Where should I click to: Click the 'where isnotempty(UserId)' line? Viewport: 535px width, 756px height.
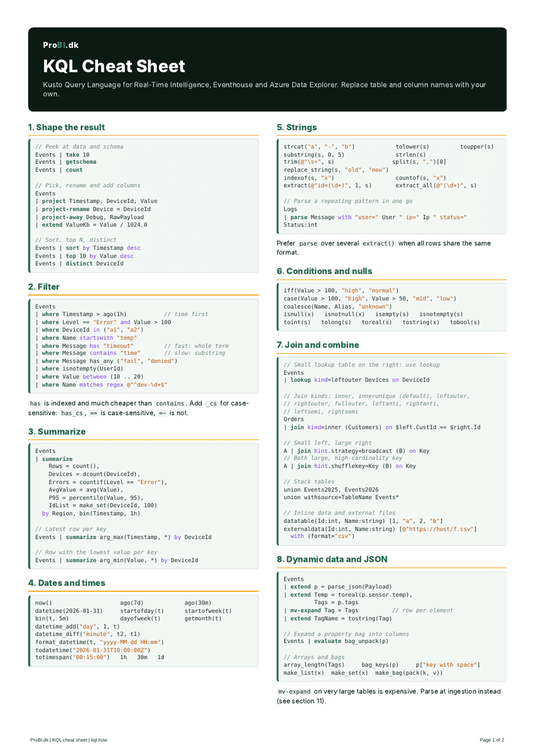pyautogui.click(x=80, y=369)
